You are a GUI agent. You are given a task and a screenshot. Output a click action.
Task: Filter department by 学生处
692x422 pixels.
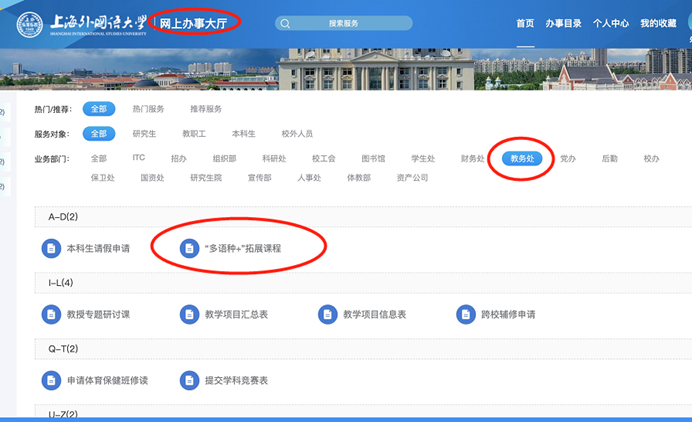coord(423,158)
